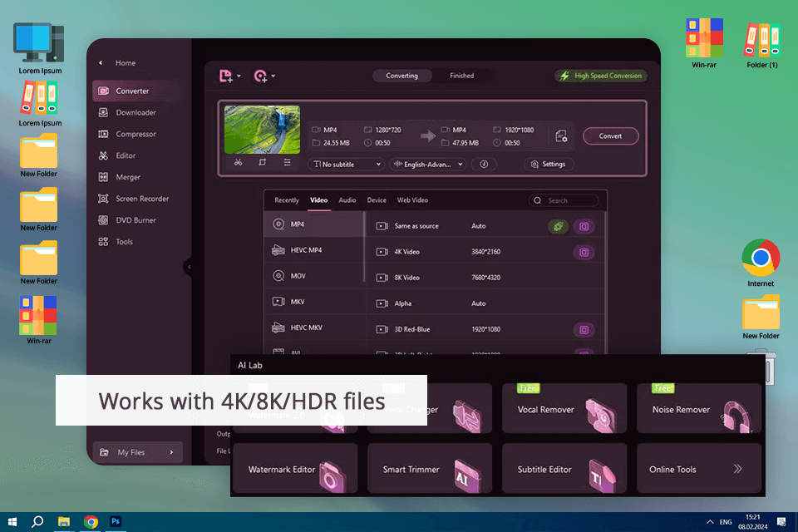Open the Add Files dropdown arrow
Image resolution: width=798 pixels, height=532 pixels.
click(x=239, y=76)
